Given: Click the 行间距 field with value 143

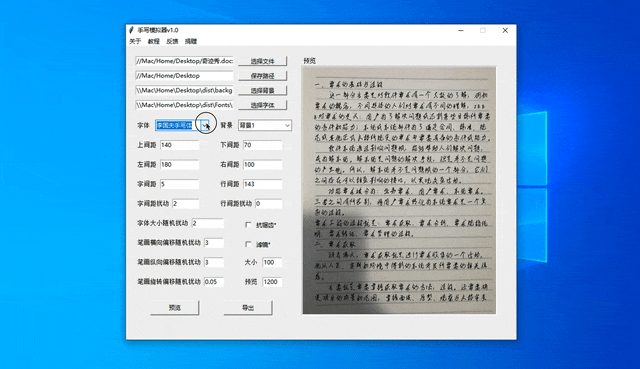Looking at the screenshot, I should 262,184.
